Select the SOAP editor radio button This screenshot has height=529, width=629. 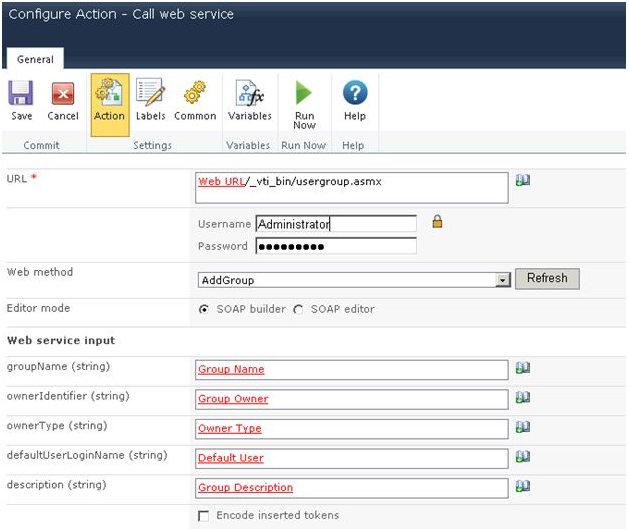tap(298, 309)
